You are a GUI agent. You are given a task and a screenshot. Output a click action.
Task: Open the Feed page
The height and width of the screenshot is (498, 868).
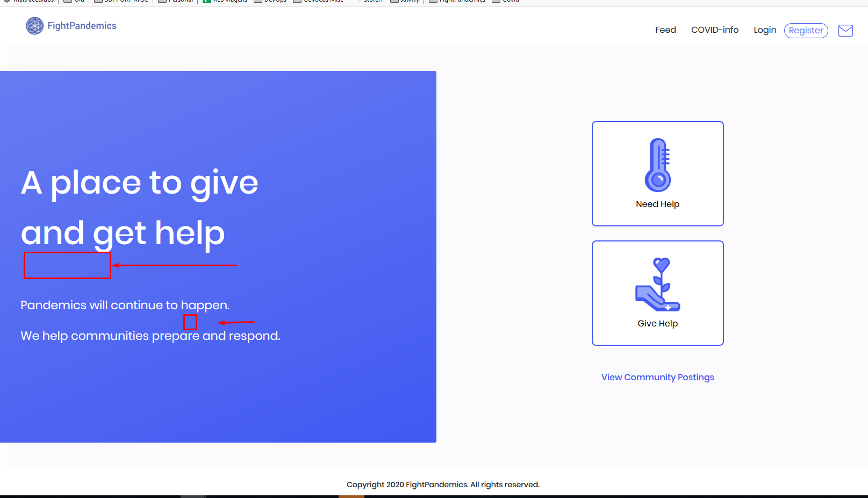(x=665, y=30)
